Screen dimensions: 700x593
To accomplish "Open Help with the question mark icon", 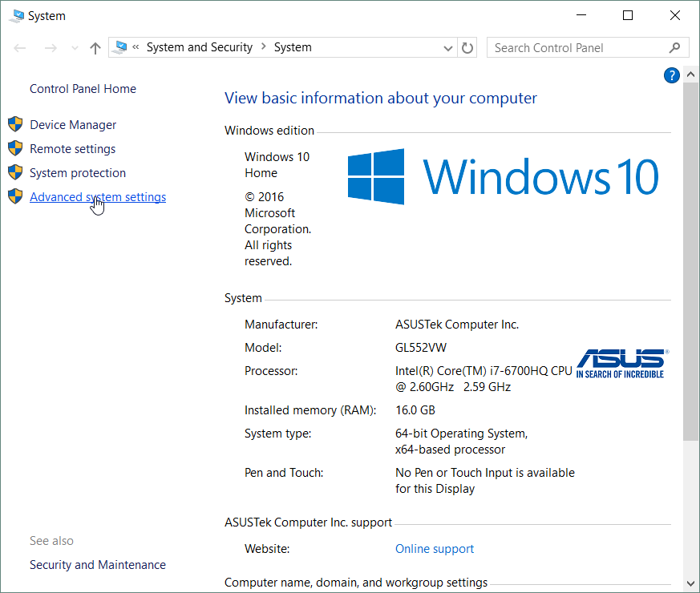I will point(671,75).
